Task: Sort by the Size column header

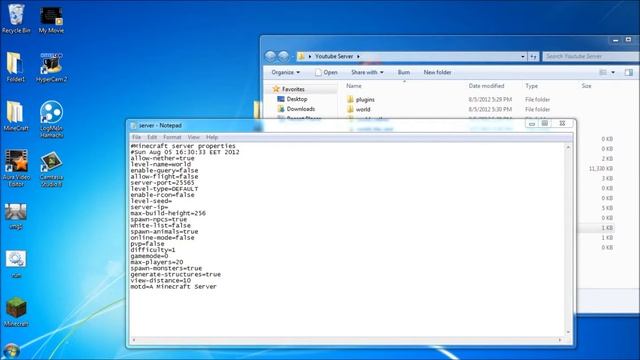Action: [587, 86]
